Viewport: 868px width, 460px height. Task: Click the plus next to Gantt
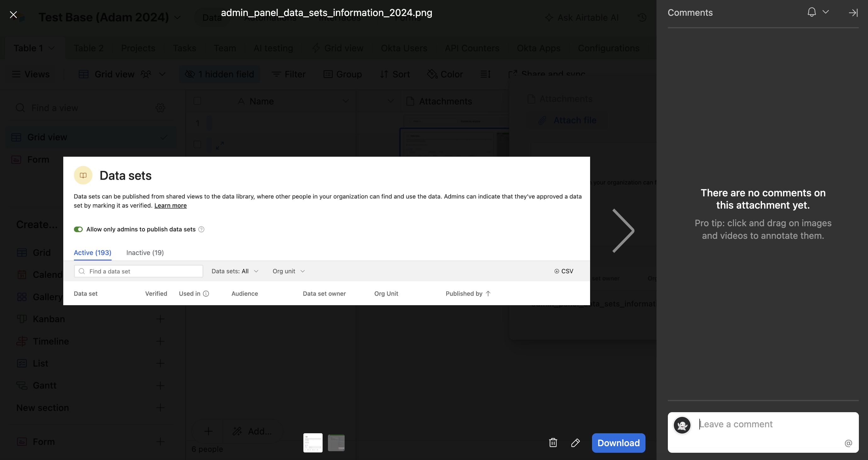(161, 385)
